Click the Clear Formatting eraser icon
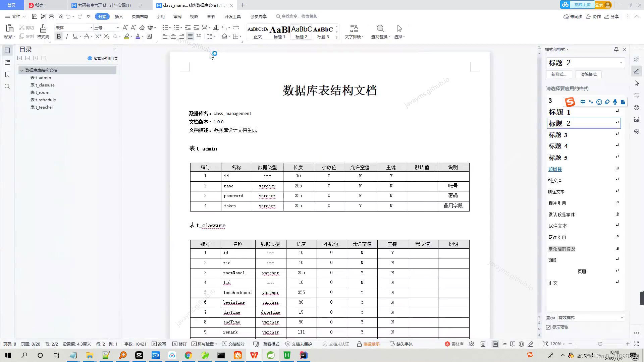The image size is (644, 362). tap(142, 27)
